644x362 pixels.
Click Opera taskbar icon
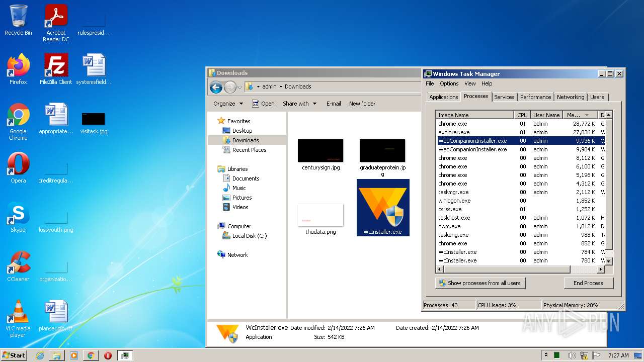point(108,355)
